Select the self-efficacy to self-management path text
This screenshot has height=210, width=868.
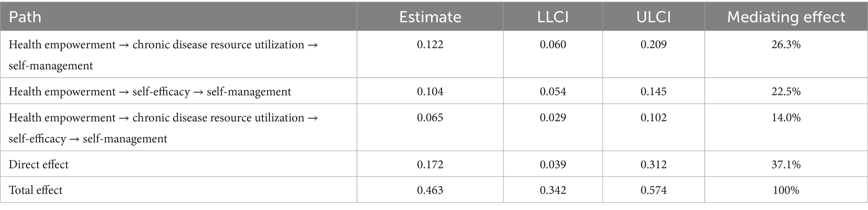[150, 92]
